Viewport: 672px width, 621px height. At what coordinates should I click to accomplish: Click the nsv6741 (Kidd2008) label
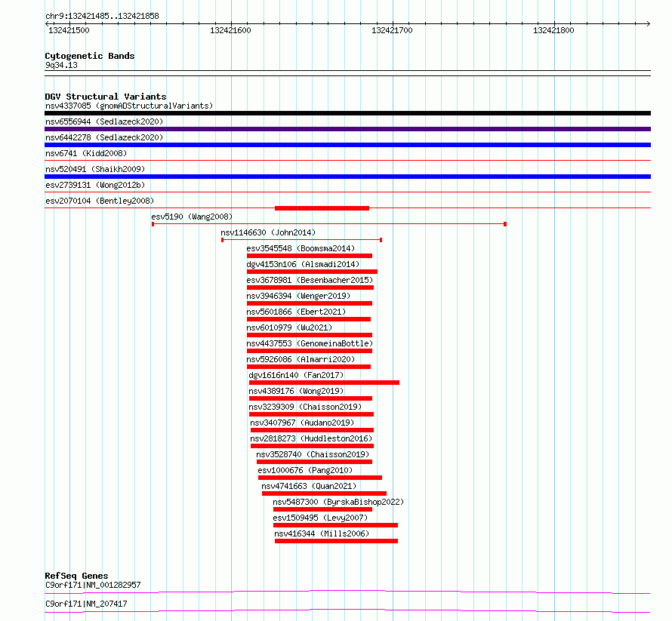coord(86,153)
